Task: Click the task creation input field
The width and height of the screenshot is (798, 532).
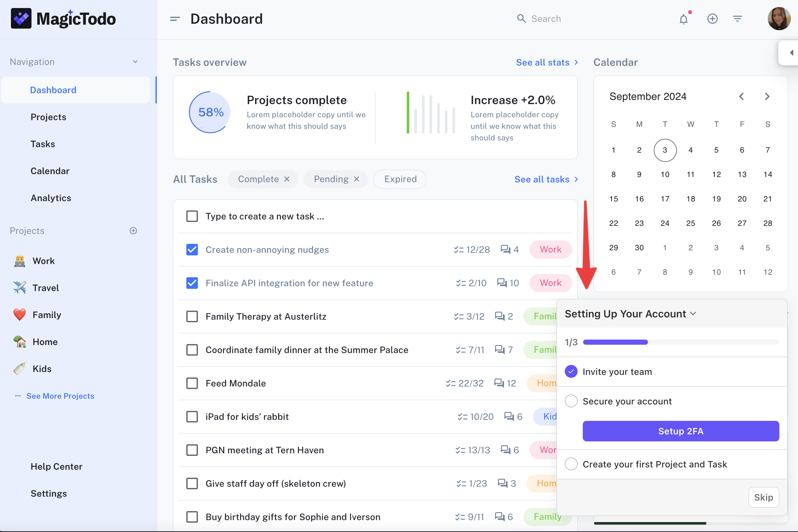Action: (375, 216)
